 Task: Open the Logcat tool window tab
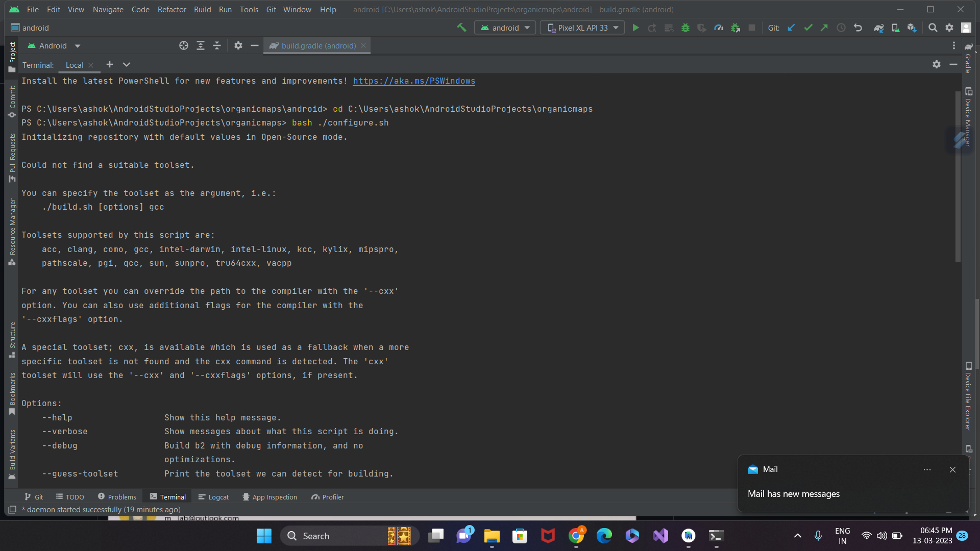[213, 497]
